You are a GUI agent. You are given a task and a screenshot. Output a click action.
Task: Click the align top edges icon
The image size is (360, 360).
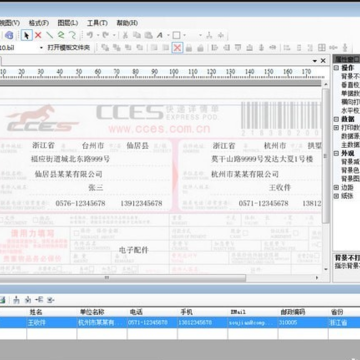coord(238,48)
